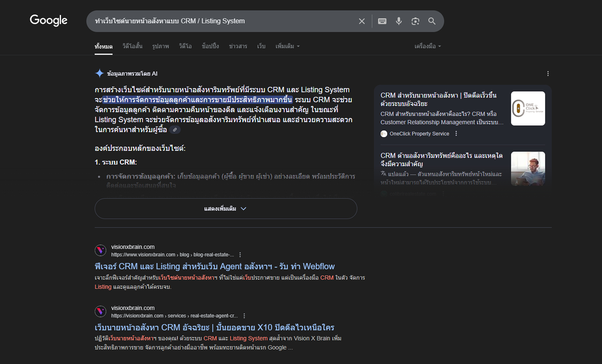Screen dimensions: 602x364
Task: Start voice search with the microphone icon
Action: coord(399,21)
